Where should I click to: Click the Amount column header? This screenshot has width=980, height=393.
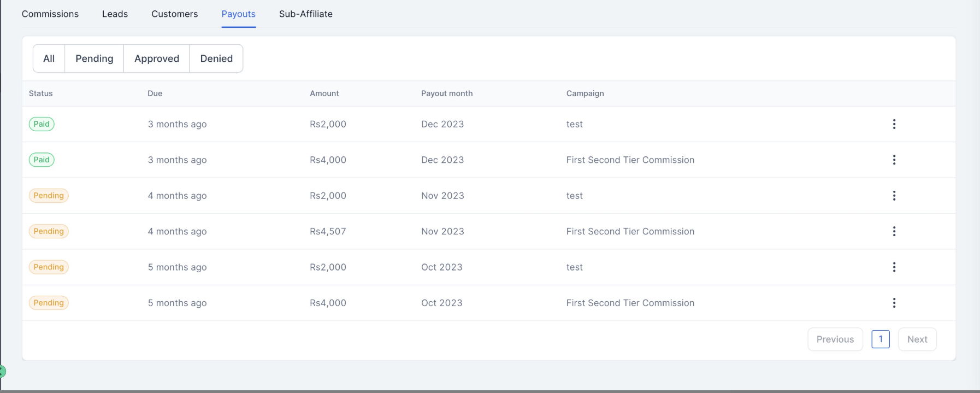(x=324, y=93)
